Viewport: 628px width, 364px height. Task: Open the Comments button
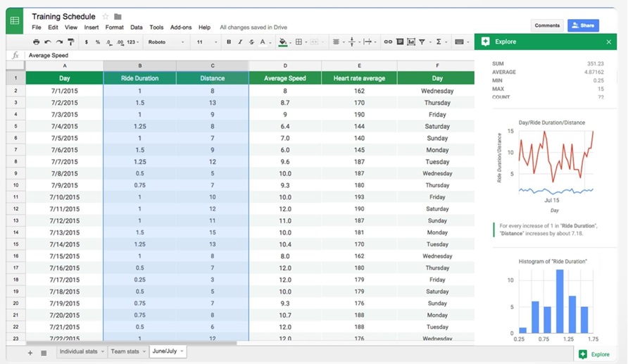click(x=547, y=25)
